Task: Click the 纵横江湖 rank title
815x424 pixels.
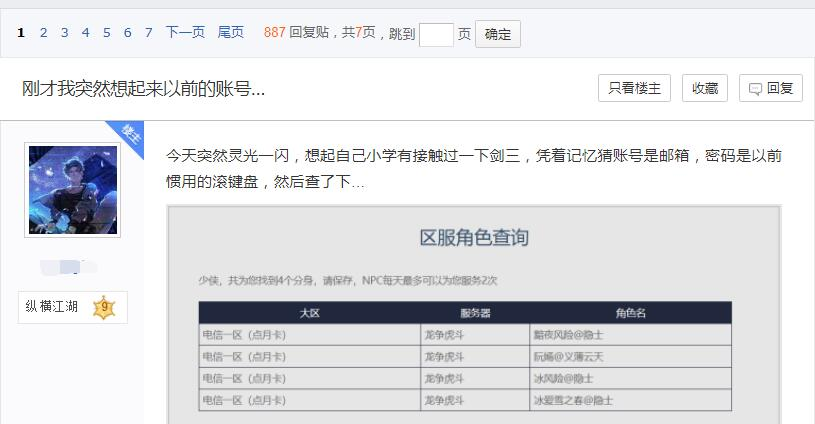Action: click(x=51, y=307)
